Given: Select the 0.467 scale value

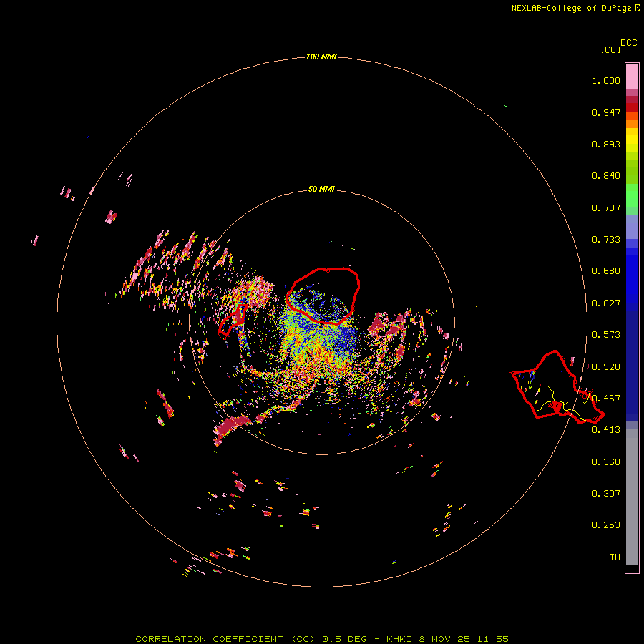Looking at the screenshot, I should click(x=606, y=399).
